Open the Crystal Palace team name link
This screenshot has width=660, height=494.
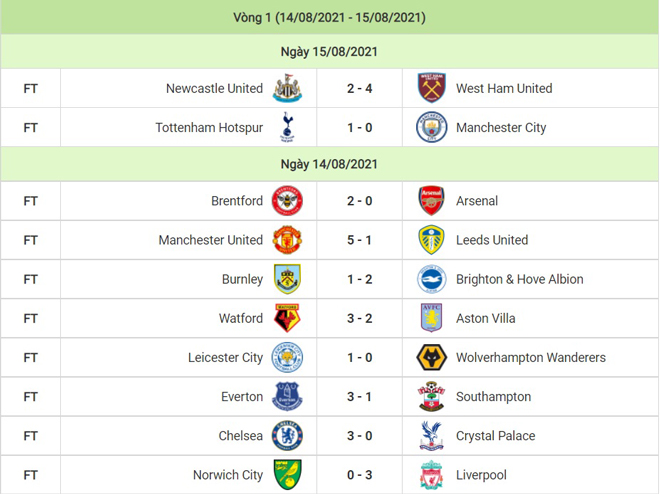point(496,436)
